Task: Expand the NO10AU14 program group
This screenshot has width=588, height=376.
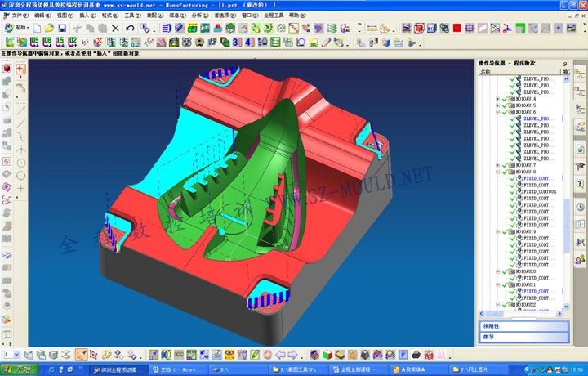Action: 497,99
